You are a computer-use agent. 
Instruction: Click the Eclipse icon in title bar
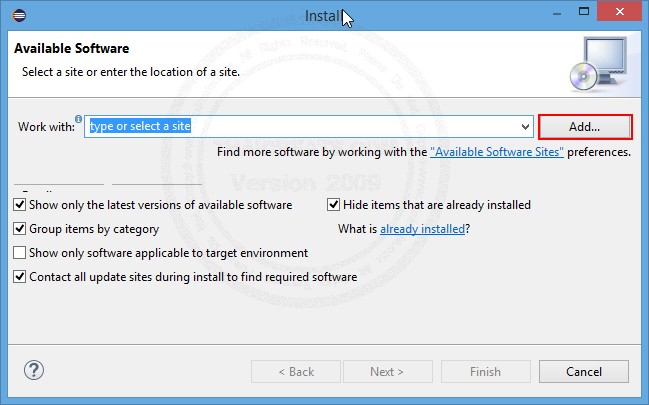(x=19, y=15)
